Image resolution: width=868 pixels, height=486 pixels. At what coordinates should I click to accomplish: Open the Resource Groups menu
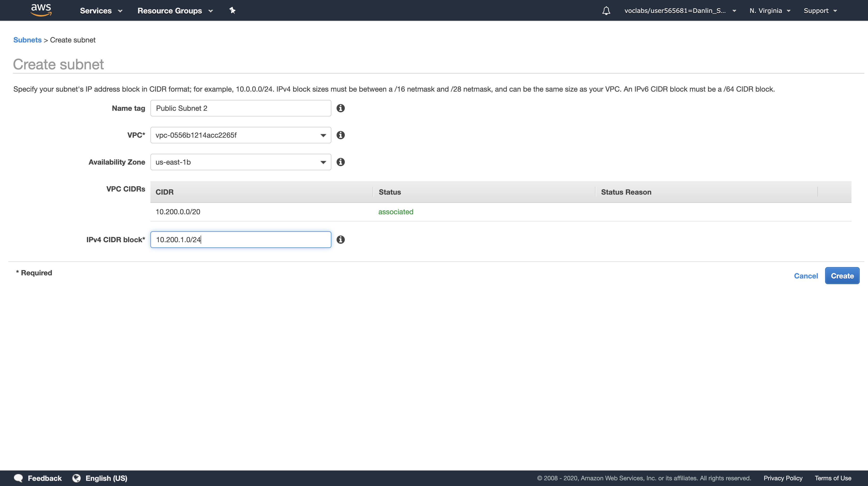coord(175,11)
